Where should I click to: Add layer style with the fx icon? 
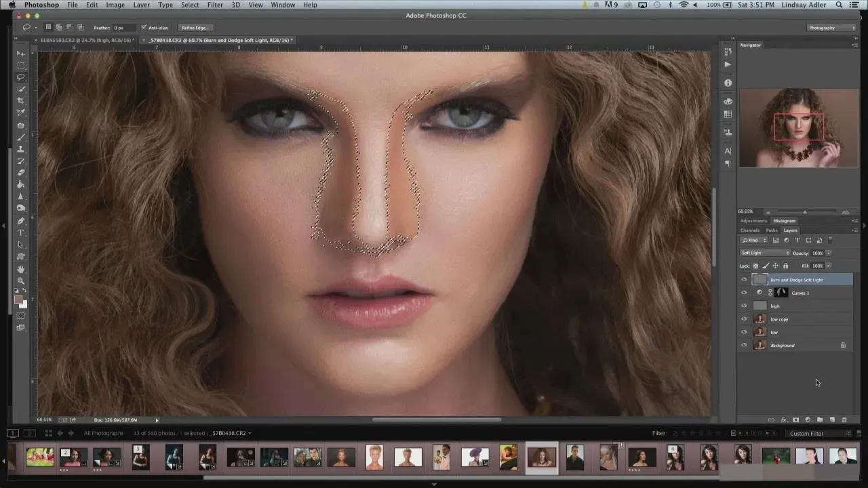784,420
